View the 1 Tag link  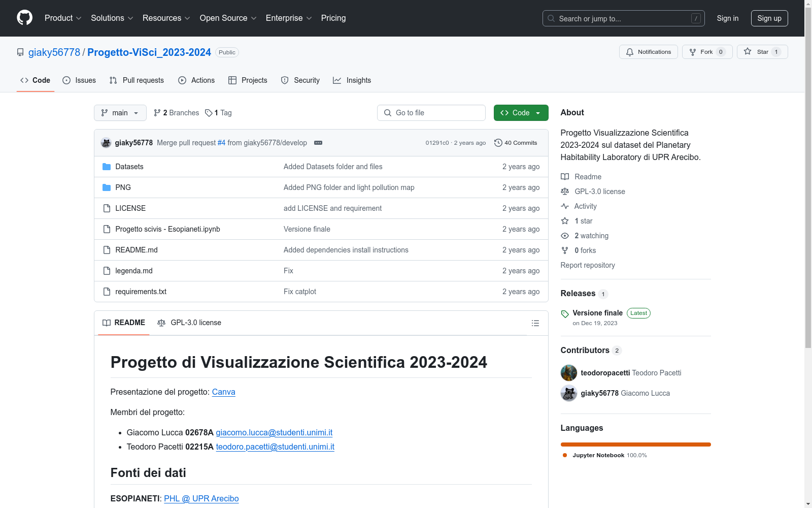point(218,113)
